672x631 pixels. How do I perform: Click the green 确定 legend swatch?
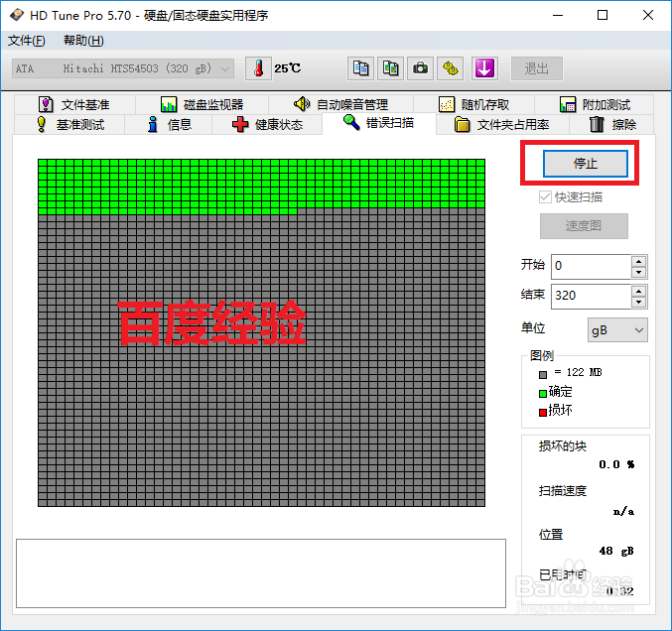pyautogui.click(x=543, y=393)
